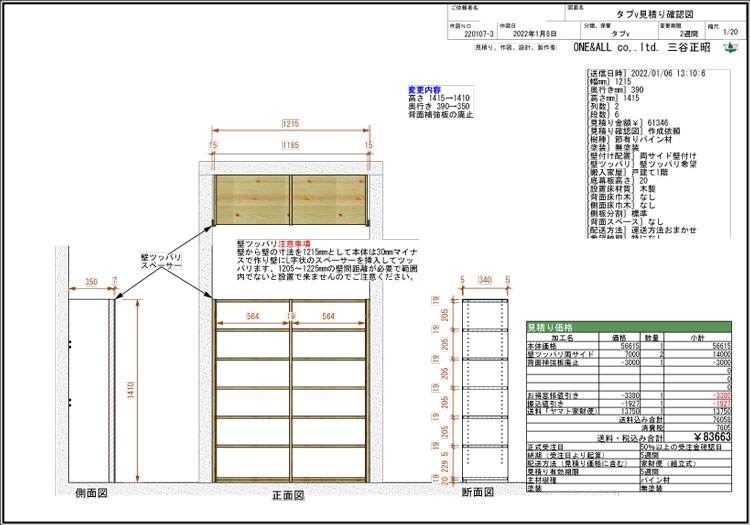Click the creation date '2022年1月8日'

pos(535,34)
